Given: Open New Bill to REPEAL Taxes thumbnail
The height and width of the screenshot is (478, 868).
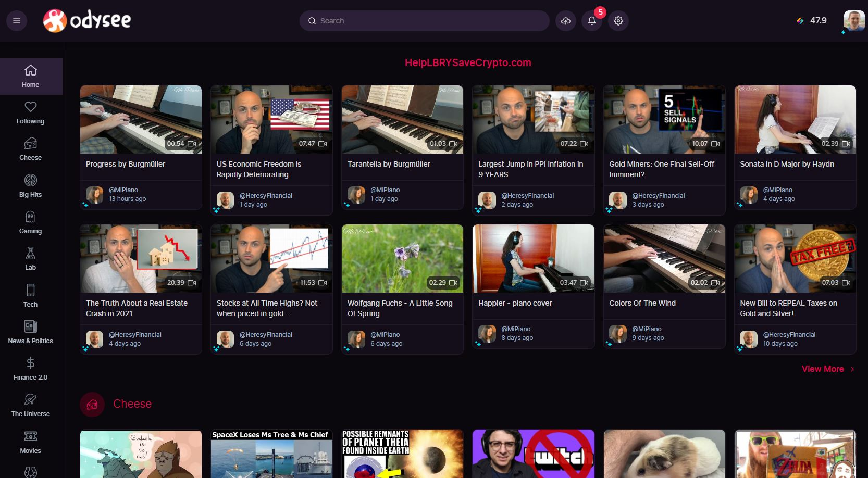Looking at the screenshot, I should point(795,258).
